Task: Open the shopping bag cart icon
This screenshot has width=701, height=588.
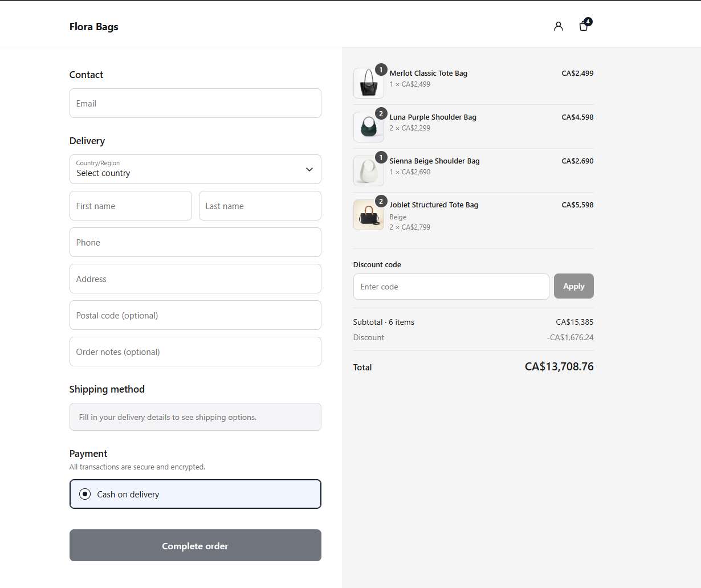Action: click(584, 26)
